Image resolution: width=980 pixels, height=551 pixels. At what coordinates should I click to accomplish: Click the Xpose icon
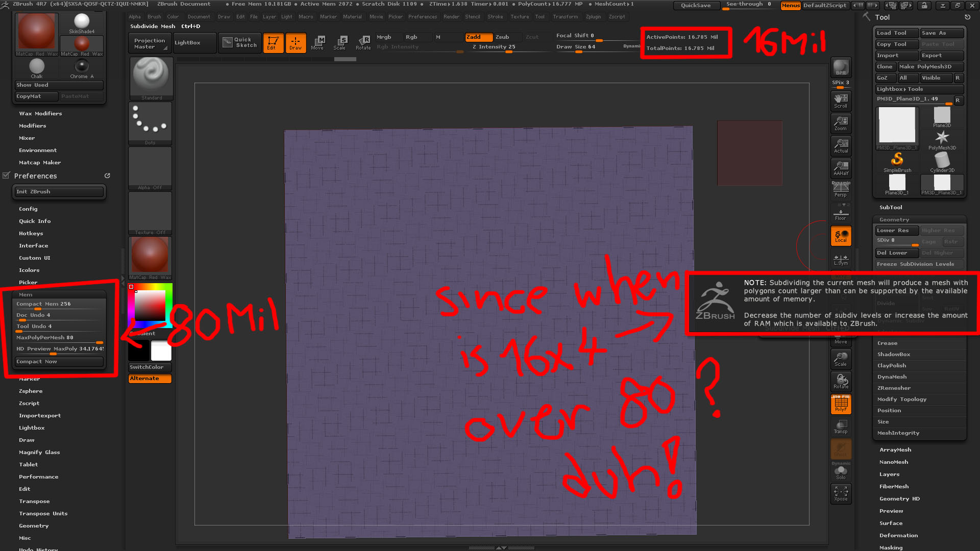841,493
